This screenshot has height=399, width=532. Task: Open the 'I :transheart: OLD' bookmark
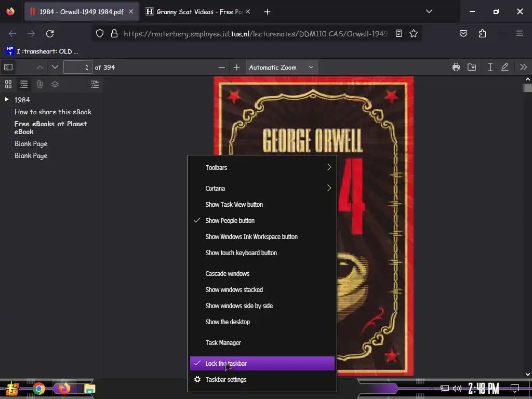click(42, 51)
